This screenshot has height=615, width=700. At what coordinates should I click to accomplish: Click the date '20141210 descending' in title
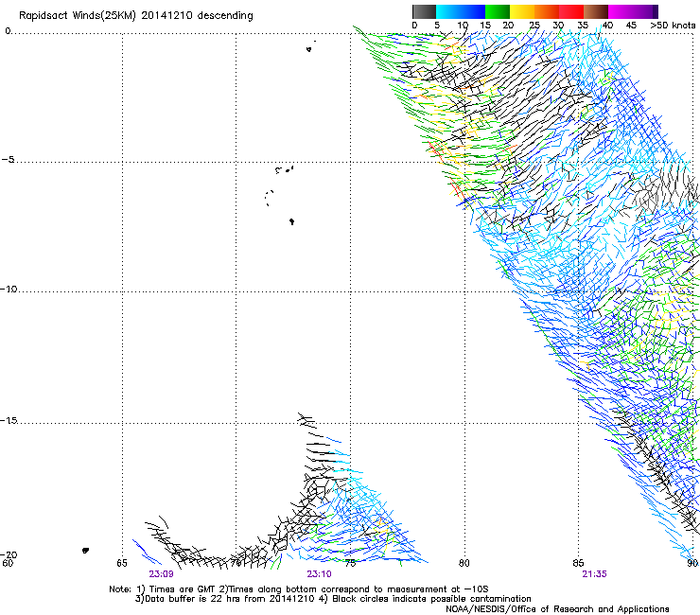(197, 16)
